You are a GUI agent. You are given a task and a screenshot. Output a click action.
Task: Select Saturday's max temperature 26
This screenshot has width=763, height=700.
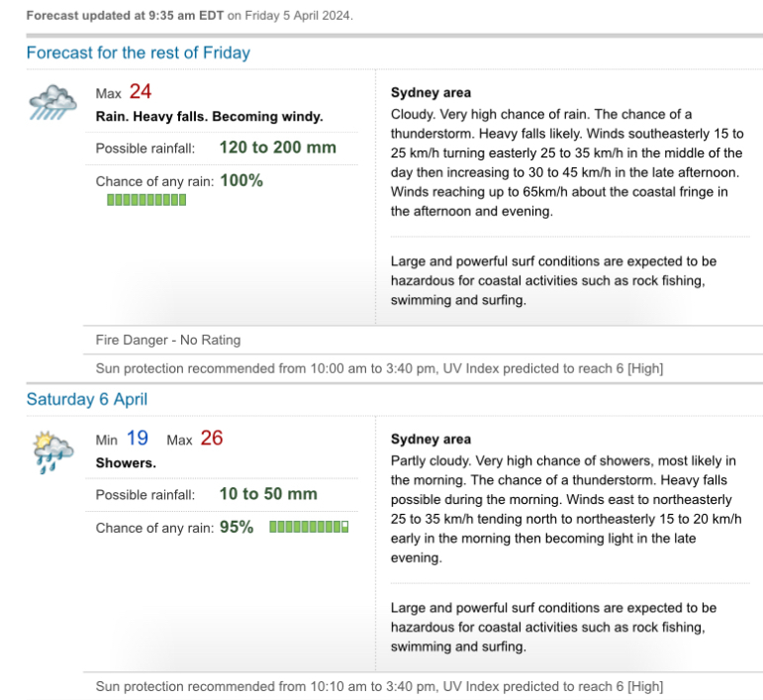pyautogui.click(x=212, y=438)
